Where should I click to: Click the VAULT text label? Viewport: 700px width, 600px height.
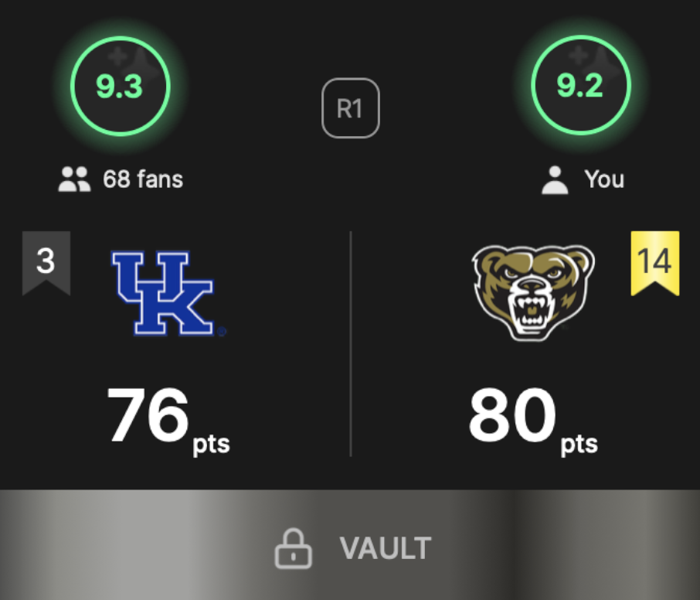(x=386, y=548)
